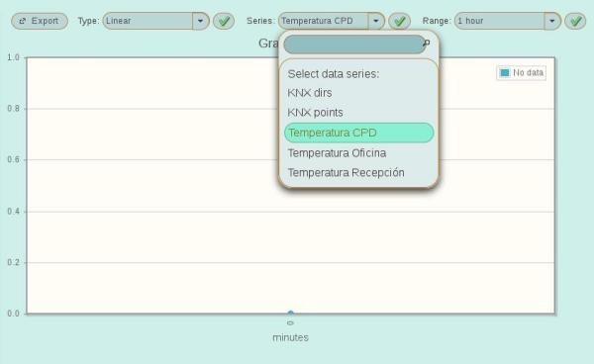
Task: Click the Export button
Action: click(x=40, y=21)
